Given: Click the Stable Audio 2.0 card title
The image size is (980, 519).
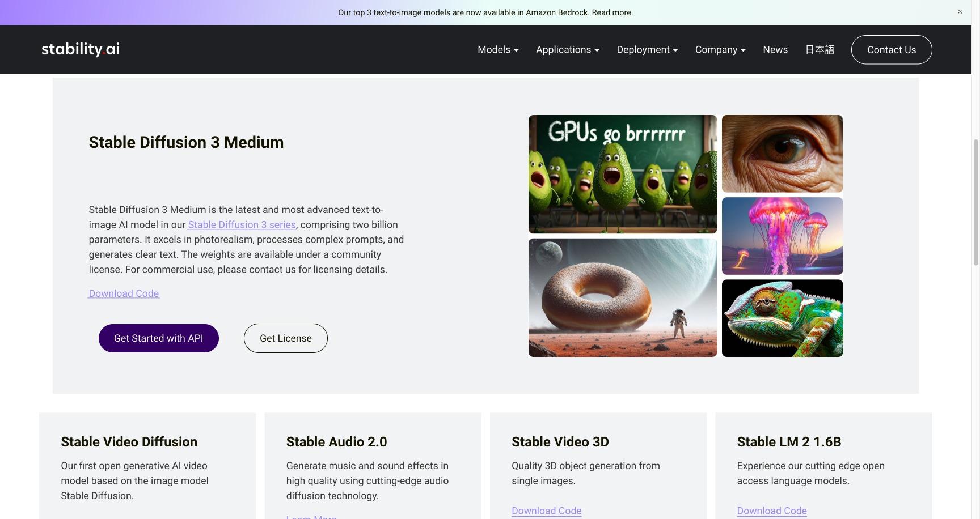Looking at the screenshot, I should pyautogui.click(x=336, y=442).
